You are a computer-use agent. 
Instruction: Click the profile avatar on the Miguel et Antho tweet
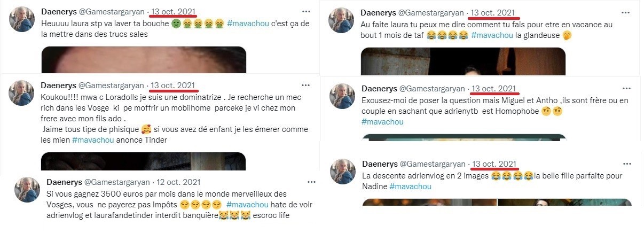click(342, 96)
